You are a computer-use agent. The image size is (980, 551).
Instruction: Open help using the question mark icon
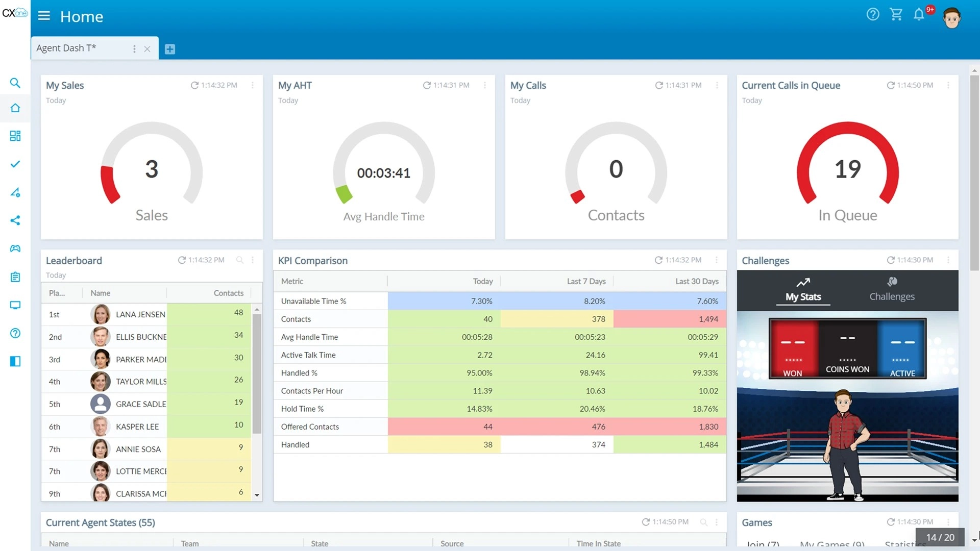pos(873,14)
